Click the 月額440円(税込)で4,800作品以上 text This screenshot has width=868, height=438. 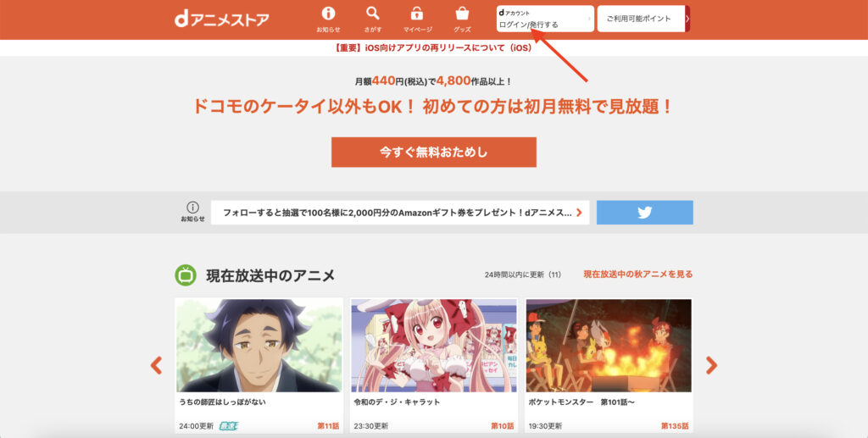433,81
